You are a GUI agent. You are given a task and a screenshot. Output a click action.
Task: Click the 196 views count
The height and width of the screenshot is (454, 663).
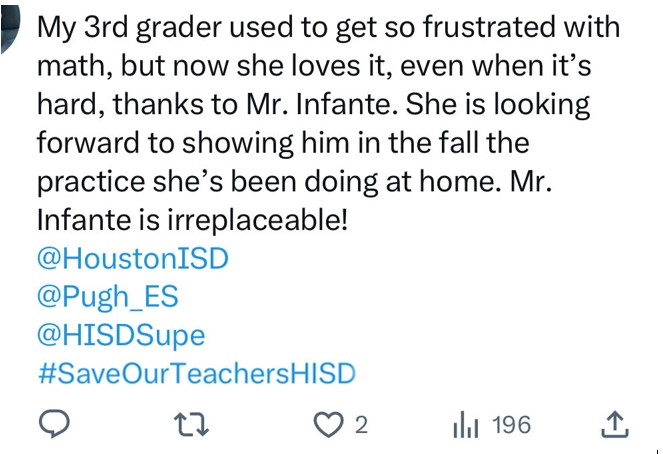click(x=512, y=425)
